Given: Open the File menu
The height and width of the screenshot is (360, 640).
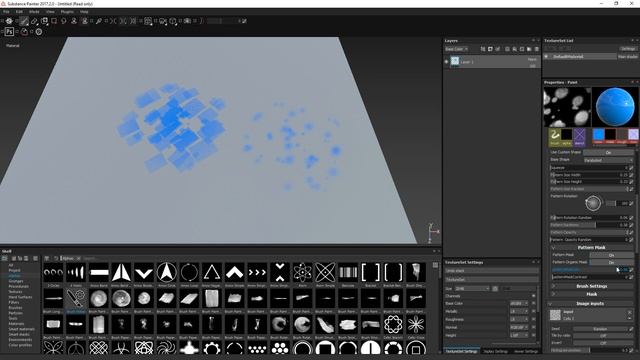Looking at the screenshot, I should pos(6,12).
